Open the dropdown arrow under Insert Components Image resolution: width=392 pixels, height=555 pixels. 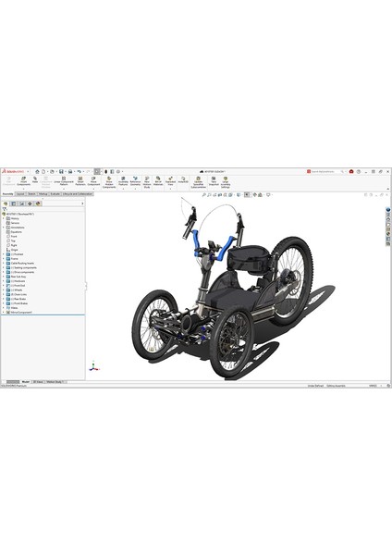pyautogui.click(x=23, y=189)
